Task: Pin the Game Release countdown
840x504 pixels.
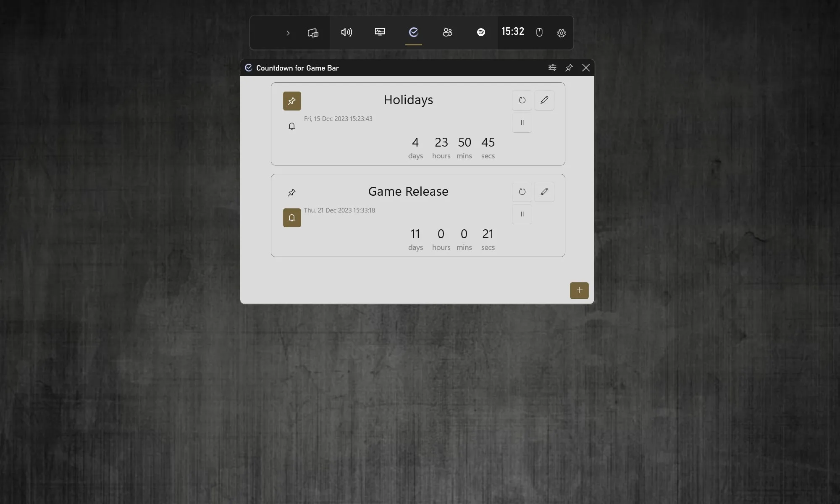Action: pos(292,192)
